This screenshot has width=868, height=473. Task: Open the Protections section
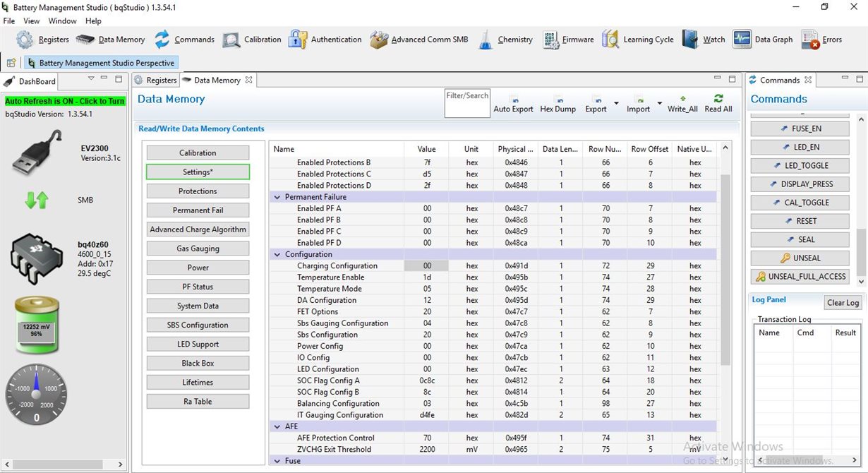click(x=198, y=191)
